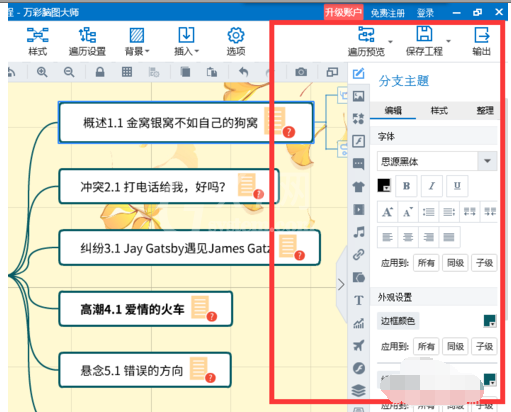Open the teal color swatch below 边框颜色
Image resolution: width=511 pixels, height=412 pixels.
[x=490, y=380]
